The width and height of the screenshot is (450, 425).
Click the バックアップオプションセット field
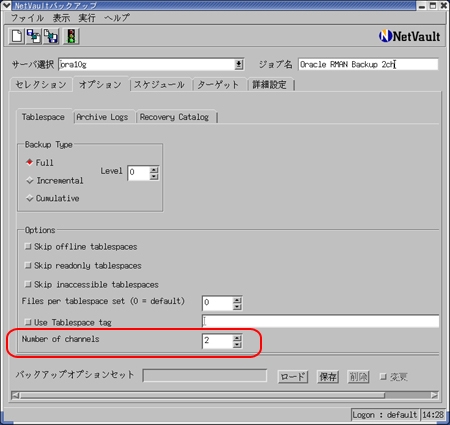coord(205,376)
